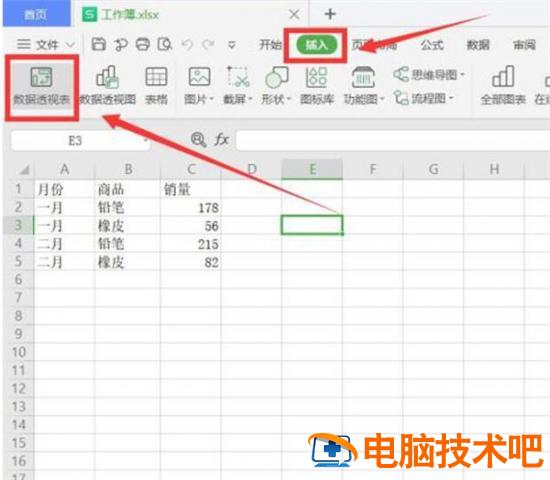Click the zoom magnifier beside fx
The height and width of the screenshot is (480, 550).
tap(198, 140)
